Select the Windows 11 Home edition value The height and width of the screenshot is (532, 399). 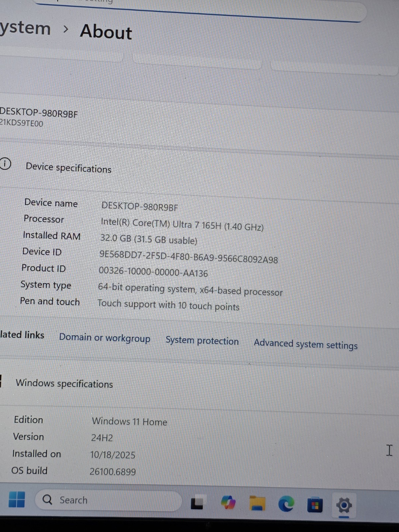(129, 422)
